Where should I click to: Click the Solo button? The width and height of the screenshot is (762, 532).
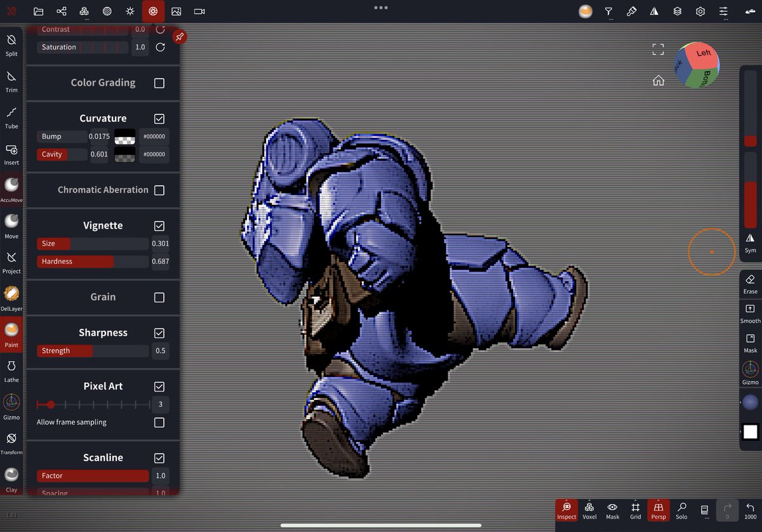point(681,510)
